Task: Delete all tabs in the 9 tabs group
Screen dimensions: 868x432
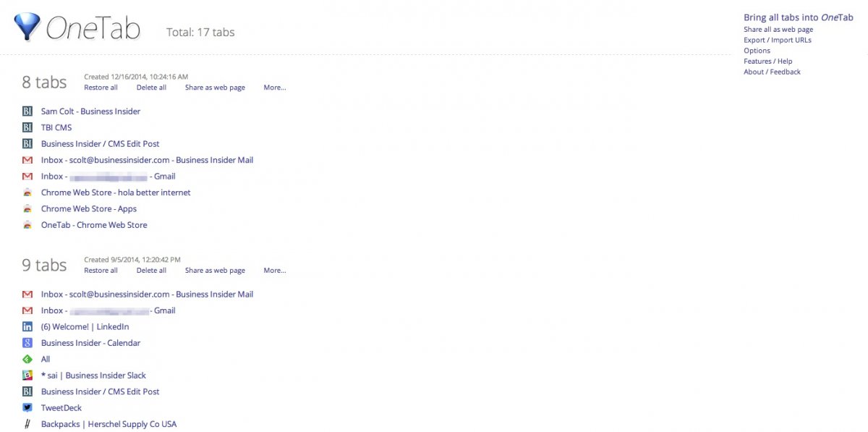Action: pyautogui.click(x=151, y=271)
